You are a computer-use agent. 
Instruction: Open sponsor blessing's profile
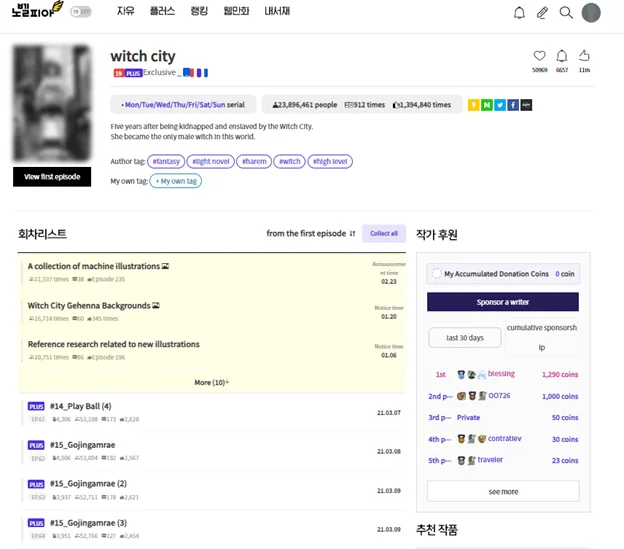pyautogui.click(x=501, y=374)
